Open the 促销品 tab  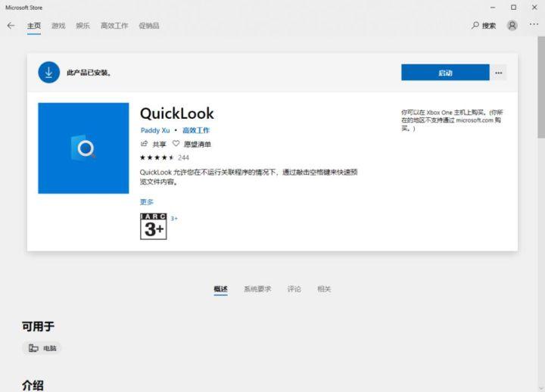[x=149, y=26]
